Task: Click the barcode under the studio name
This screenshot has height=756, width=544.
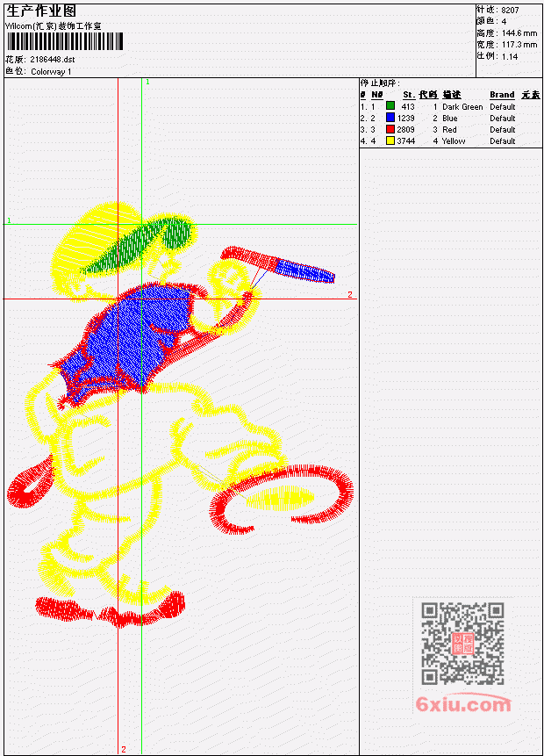Action: (65, 41)
